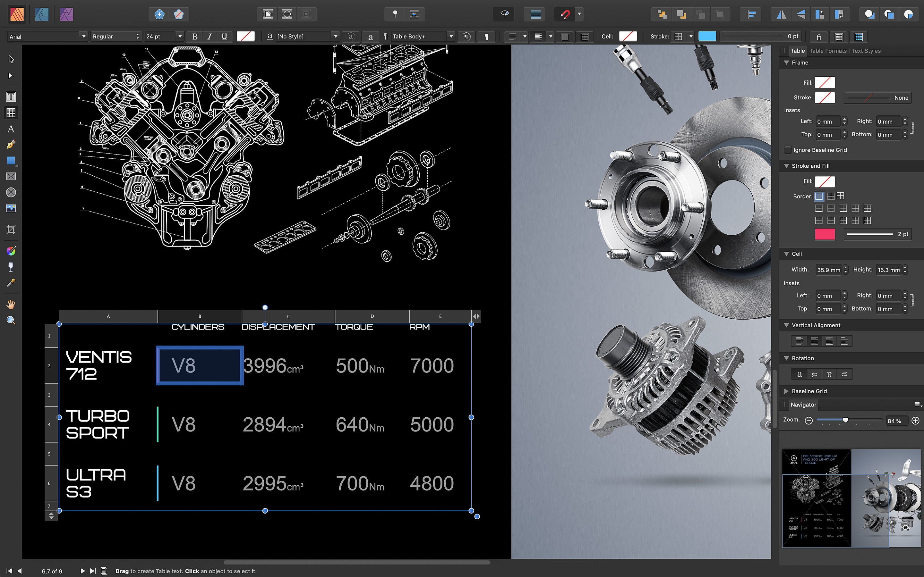This screenshot has width=924, height=577.
Task: Select the Zoom tool
Action: (x=11, y=320)
